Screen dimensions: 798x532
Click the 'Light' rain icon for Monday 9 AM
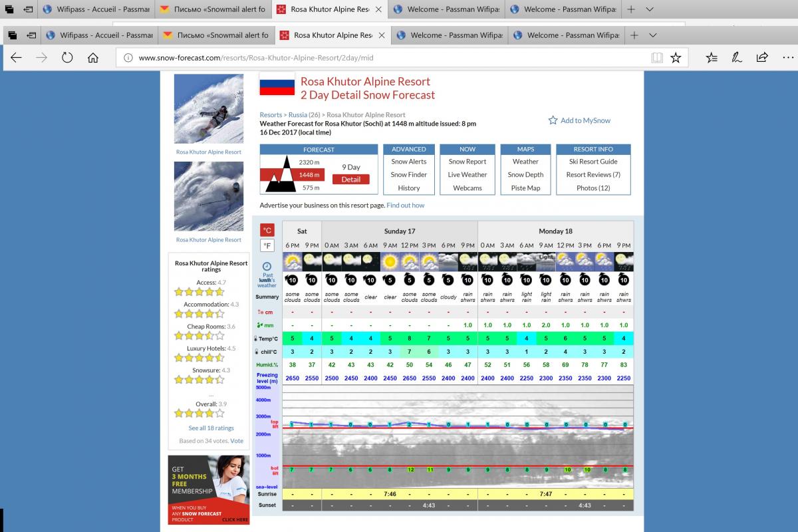click(x=546, y=261)
